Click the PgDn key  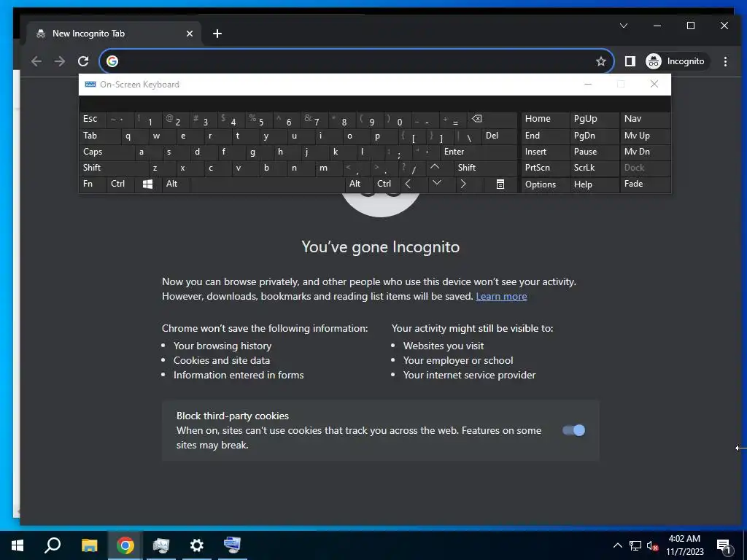[x=594, y=136]
